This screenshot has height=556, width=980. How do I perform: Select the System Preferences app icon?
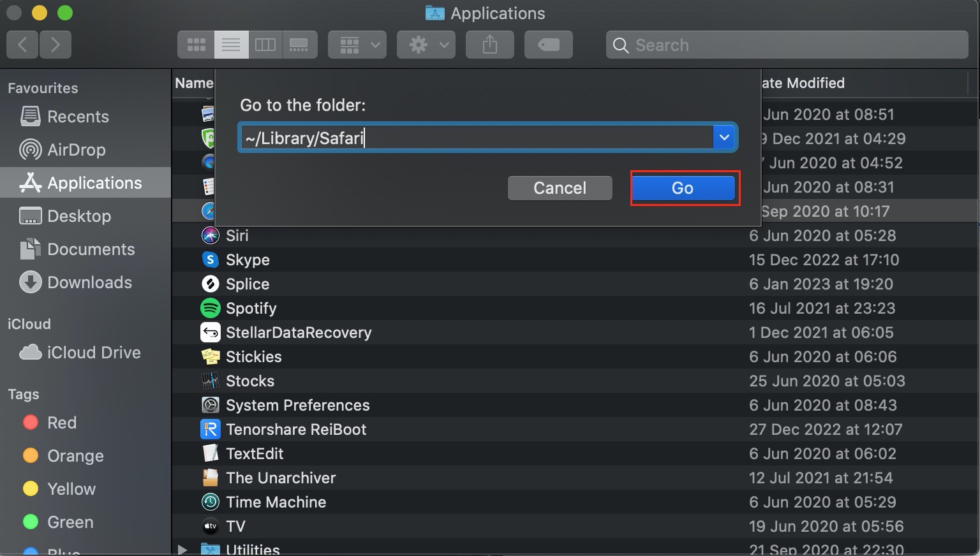[x=210, y=405]
